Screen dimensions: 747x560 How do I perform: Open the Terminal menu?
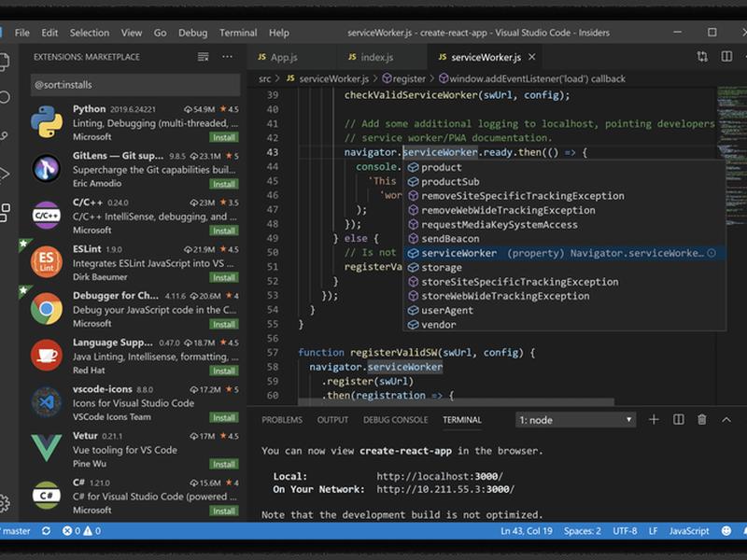238,33
